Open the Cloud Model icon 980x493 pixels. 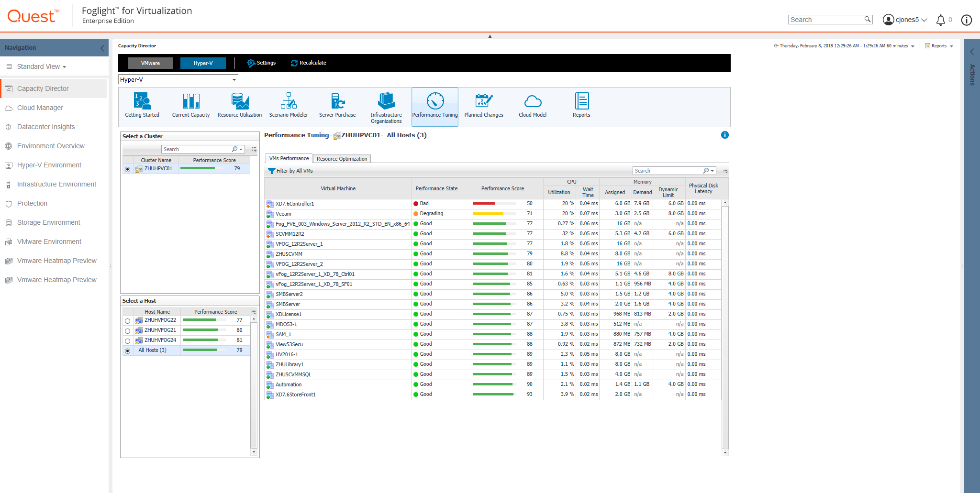[532, 101]
